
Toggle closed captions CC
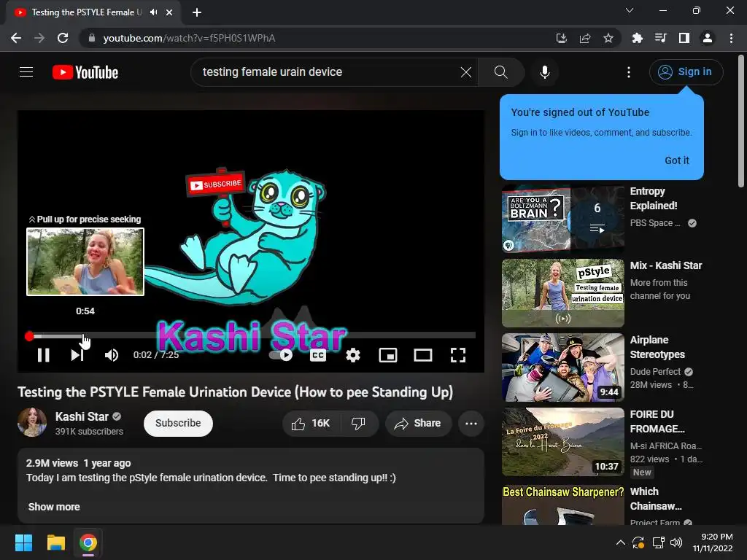tap(318, 355)
